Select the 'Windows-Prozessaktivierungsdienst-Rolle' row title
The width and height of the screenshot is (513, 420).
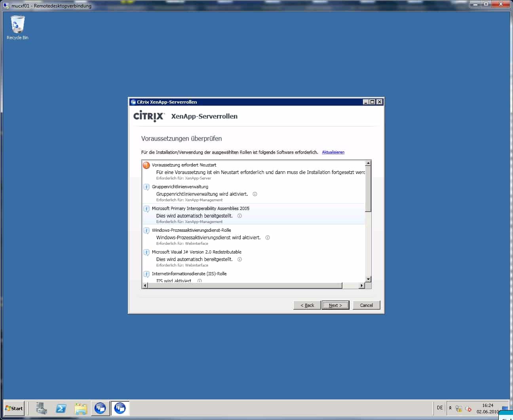tap(192, 230)
